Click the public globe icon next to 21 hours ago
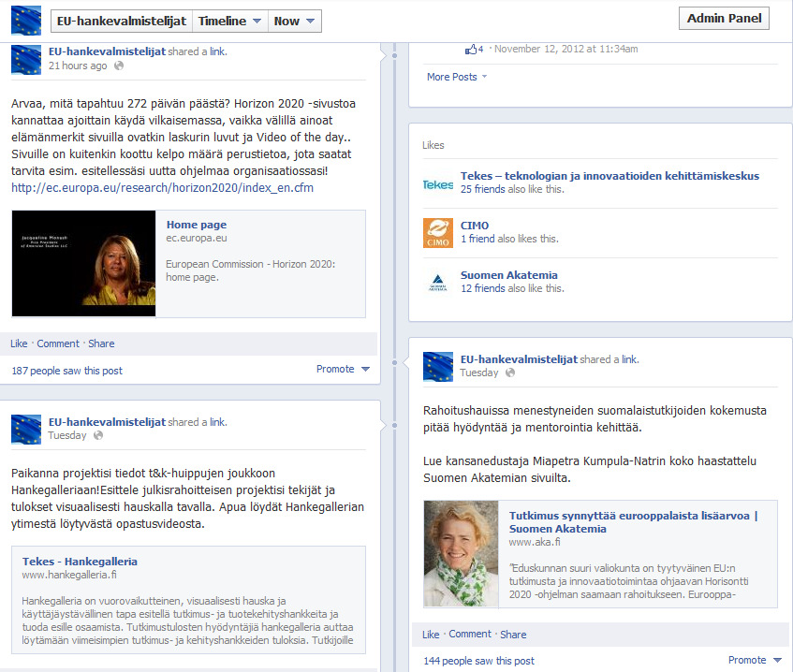This screenshot has width=793, height=672. coord(119,66)
